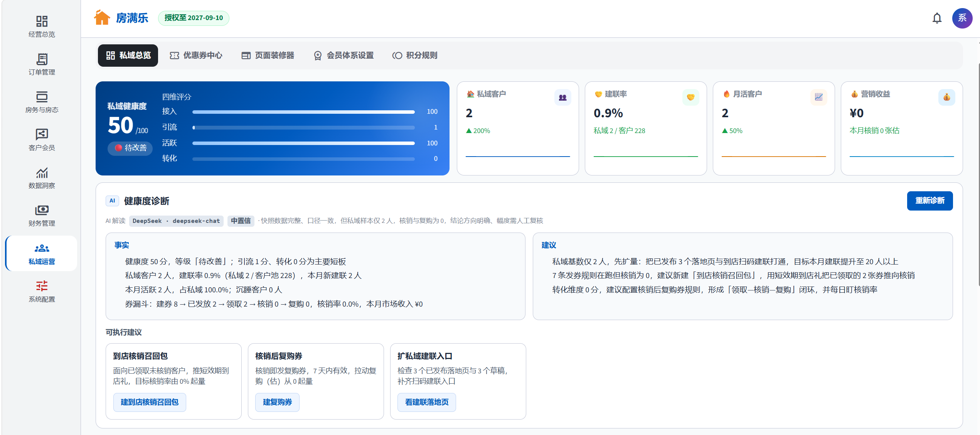980x435 pixels.
Task: Switch to the 会员体系设置 tab
Action: point(344,56)
